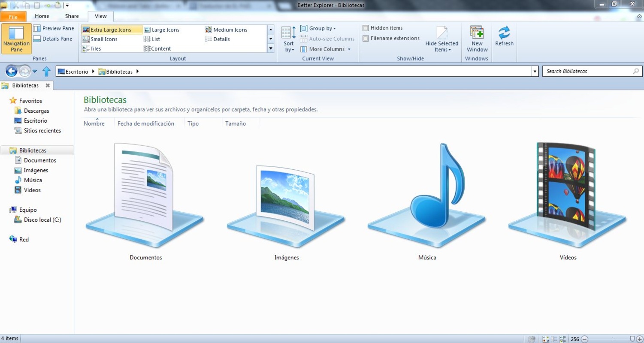Image resolution: width=644 pixels, height=343 pixels.
Task: Check the Hidden items checkbox
Action: click(x=366, y=28)
